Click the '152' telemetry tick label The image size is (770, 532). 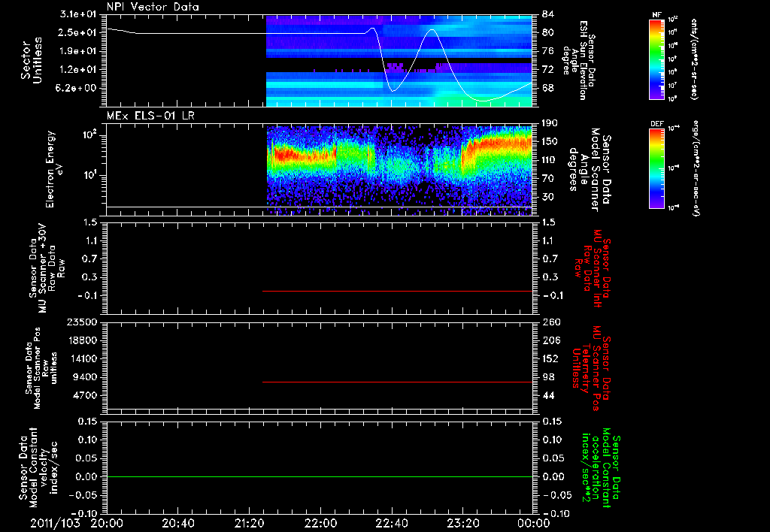[x=551, y=358]
